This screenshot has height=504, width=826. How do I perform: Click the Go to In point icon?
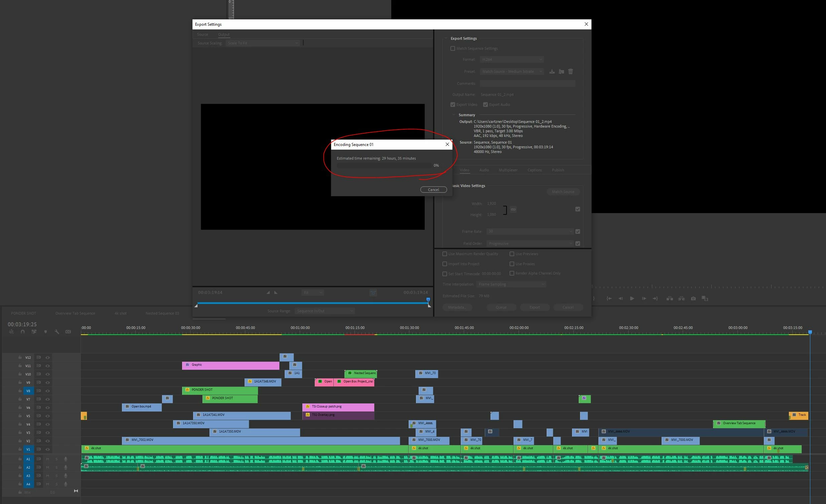pos(609,299)
